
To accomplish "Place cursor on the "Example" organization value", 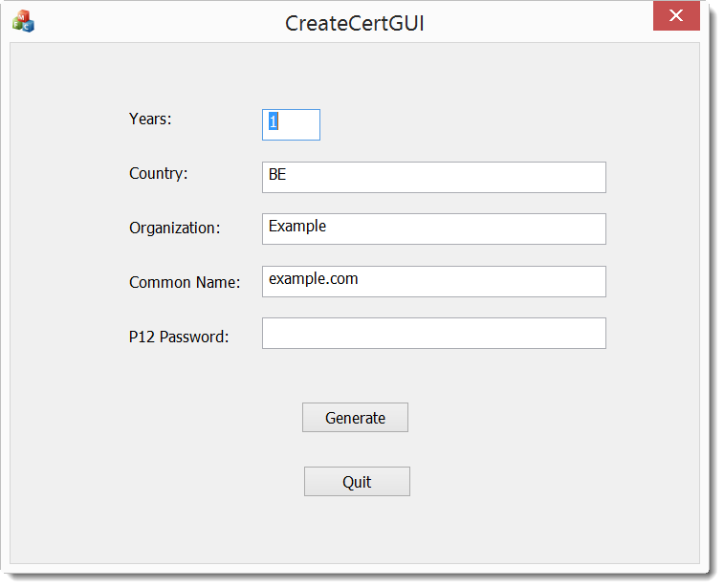I will (x=297, y=227).
